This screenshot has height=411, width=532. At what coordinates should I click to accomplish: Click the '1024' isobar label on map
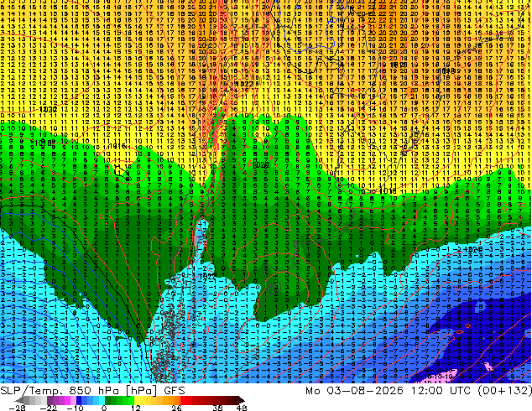[x=473, y=250]
